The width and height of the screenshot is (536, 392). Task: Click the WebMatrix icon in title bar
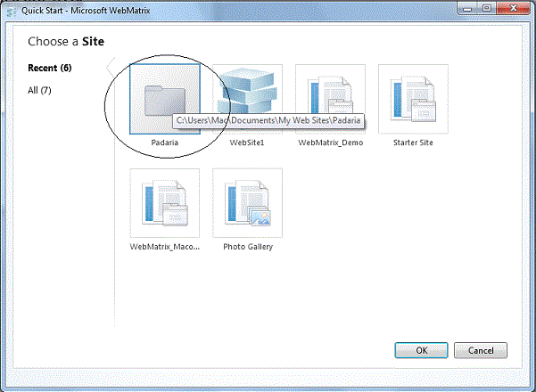[12, 12]
